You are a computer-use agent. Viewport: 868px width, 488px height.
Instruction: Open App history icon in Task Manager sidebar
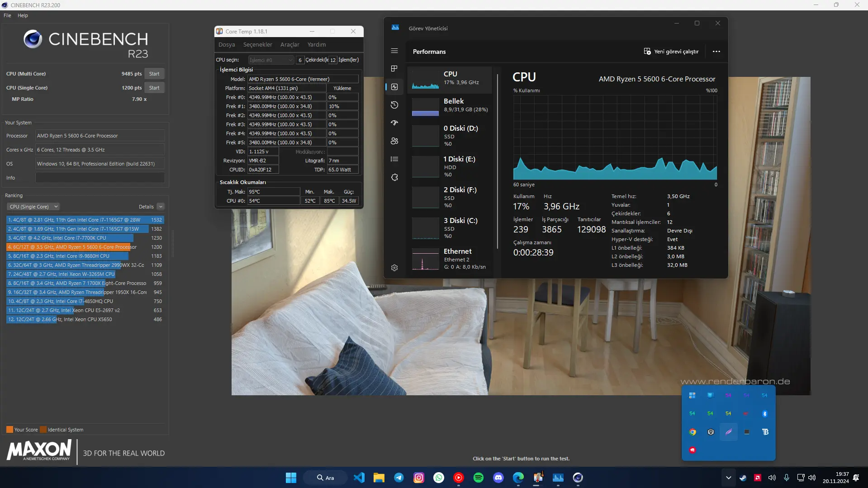[x=394, y=105]
